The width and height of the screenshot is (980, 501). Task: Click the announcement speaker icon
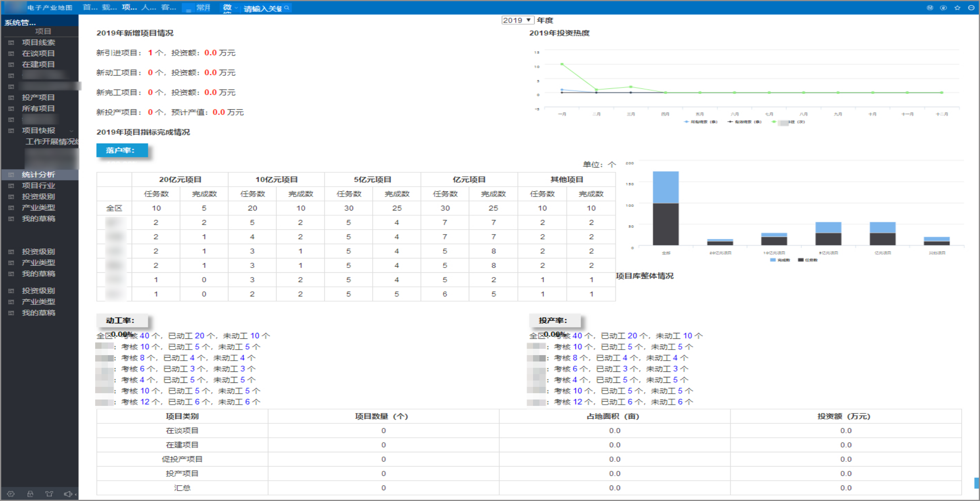(68, 494)
